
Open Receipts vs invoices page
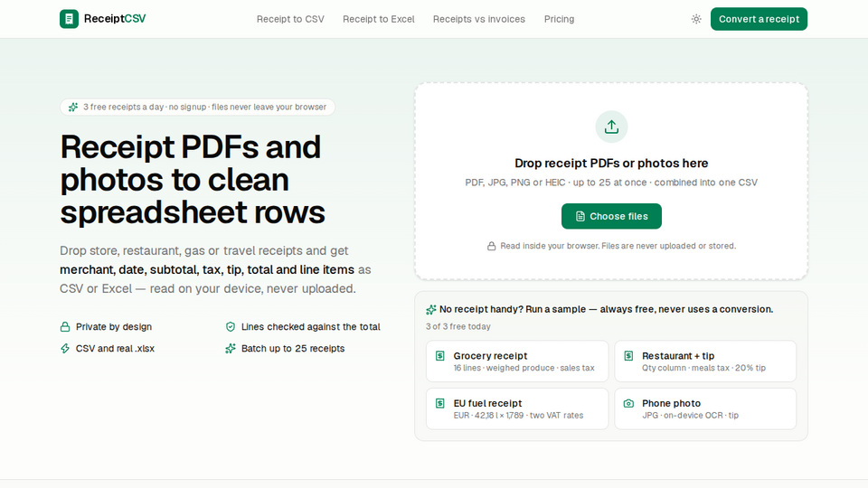[x=479, y=19]
